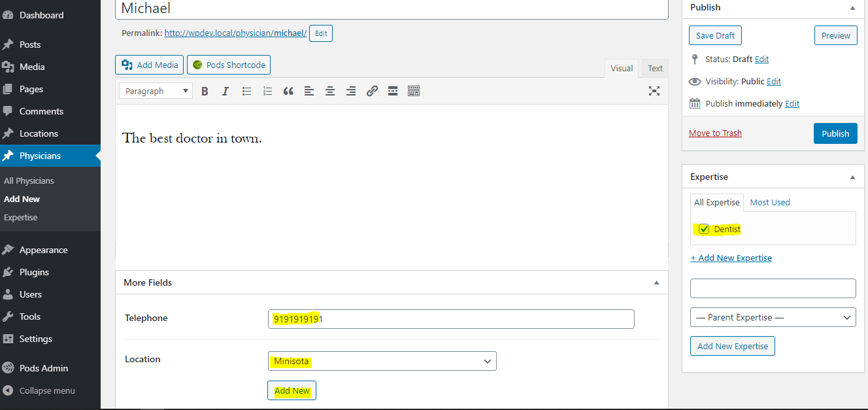The height and width of the screenshot is (410, 868).
Task: Open the physician permalink URL
Action: click(235, 33)
